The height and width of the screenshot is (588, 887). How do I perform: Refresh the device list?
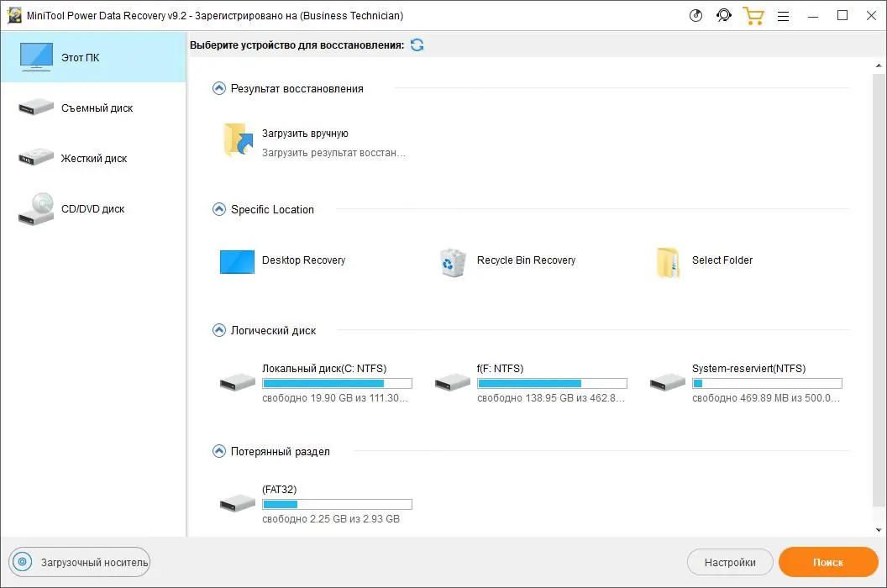pyautogui.click(x=417, y=45)
